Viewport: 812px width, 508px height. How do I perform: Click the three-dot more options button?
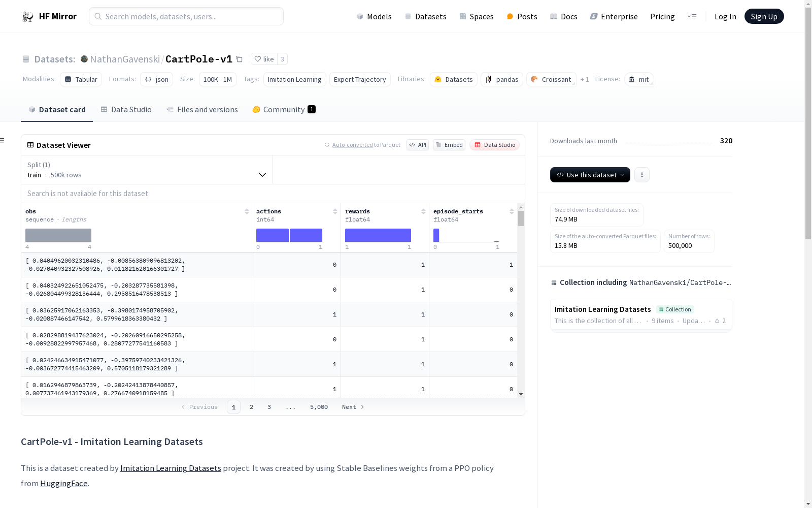642,175
